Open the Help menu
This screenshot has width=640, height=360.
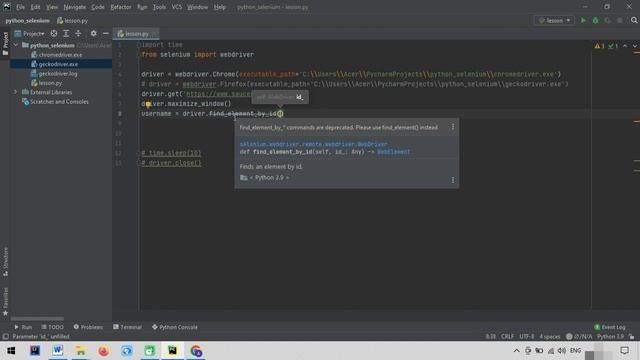(220, 7)
